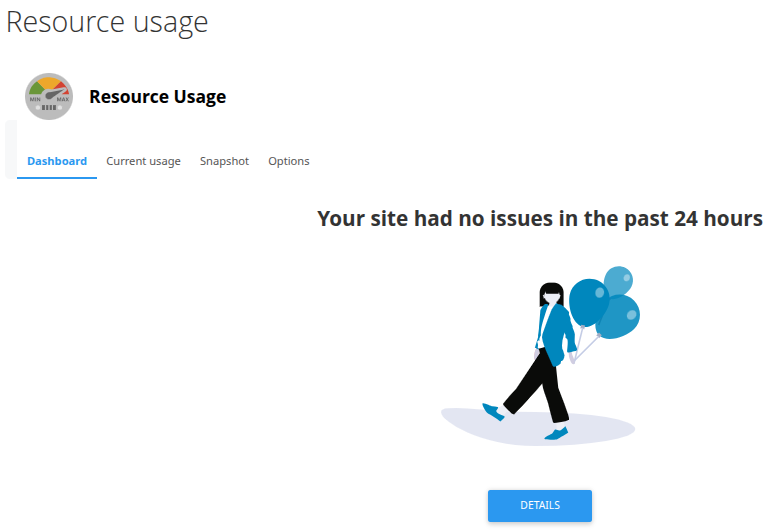774x531 pixels.
Task: Go to the Options tab
Action: 289,161
